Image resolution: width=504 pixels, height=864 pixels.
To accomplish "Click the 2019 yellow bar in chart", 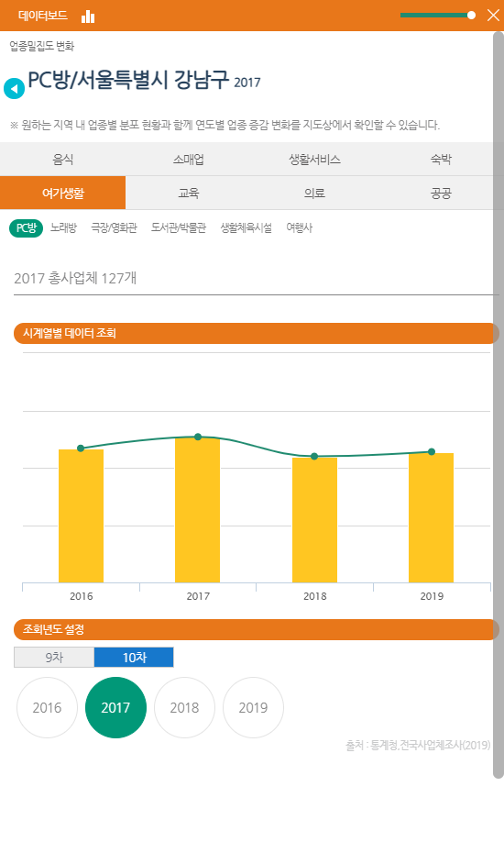I will click(x=432, y=517).
